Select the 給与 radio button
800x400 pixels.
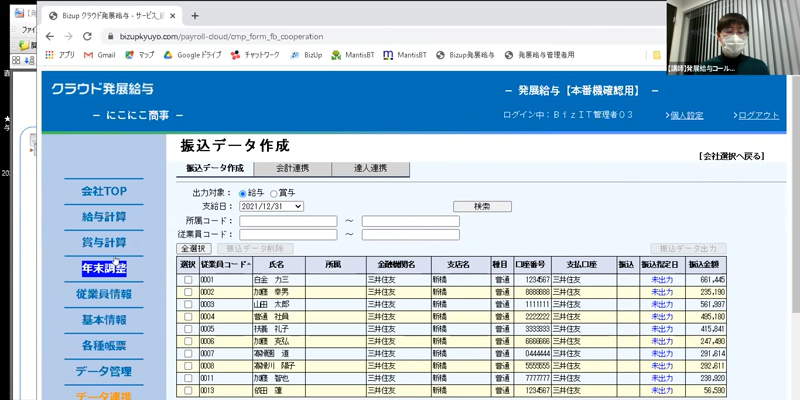pos(243,194)
